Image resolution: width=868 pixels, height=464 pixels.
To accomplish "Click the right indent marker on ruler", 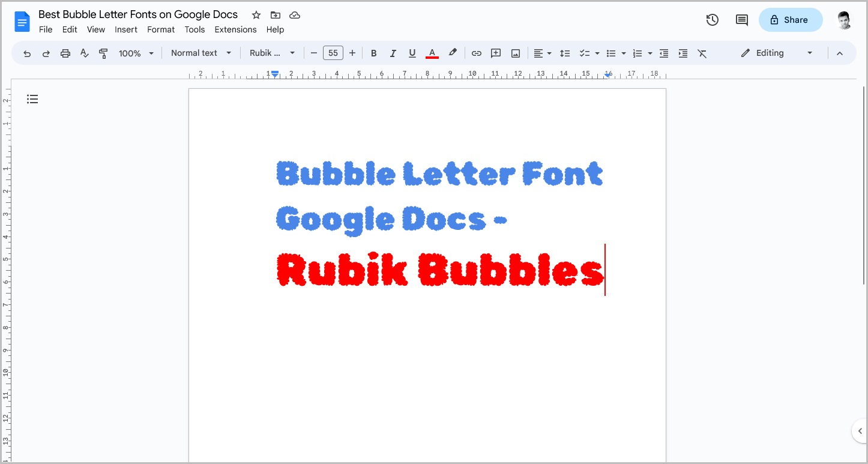I will pos(608,74).
